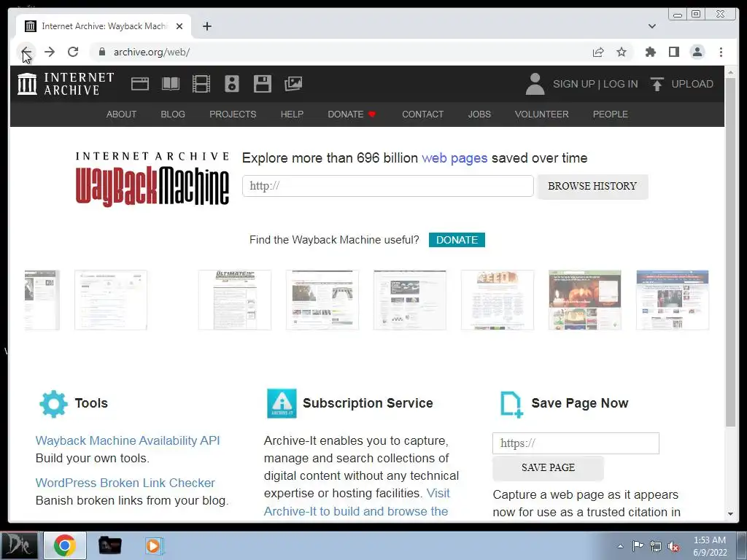Click the LOG IN link
The image size is (747, 560).
pyautogui.click(x=620, y=84)
